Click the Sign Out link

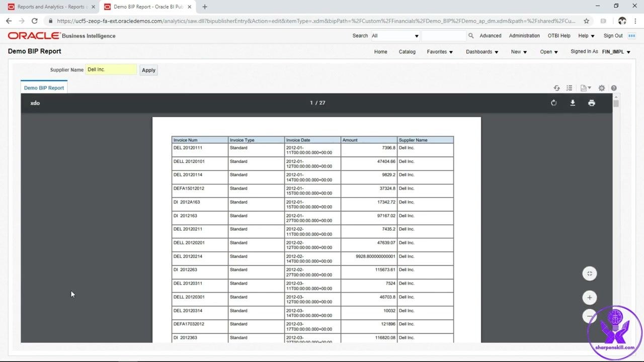(613, 36)
